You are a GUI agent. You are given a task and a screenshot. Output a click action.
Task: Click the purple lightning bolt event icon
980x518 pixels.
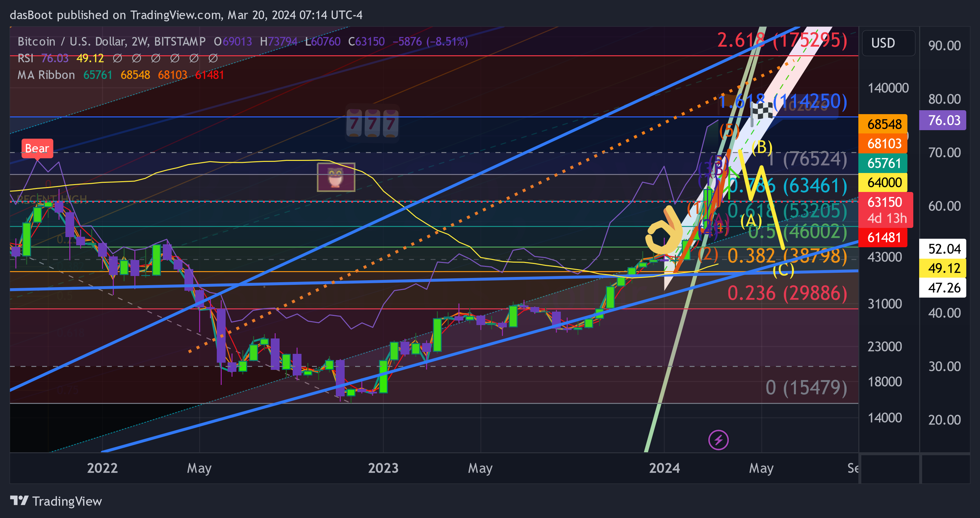pyautogui.click(x=718, y=440)
